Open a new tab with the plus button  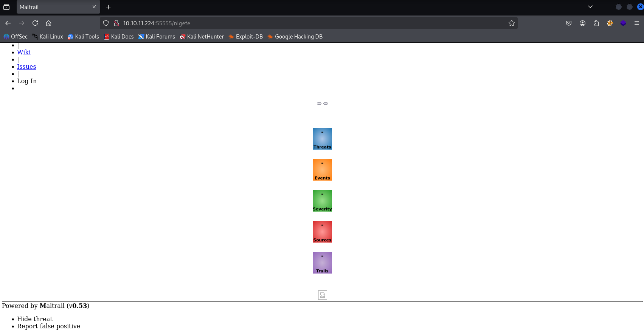(109, 7)
